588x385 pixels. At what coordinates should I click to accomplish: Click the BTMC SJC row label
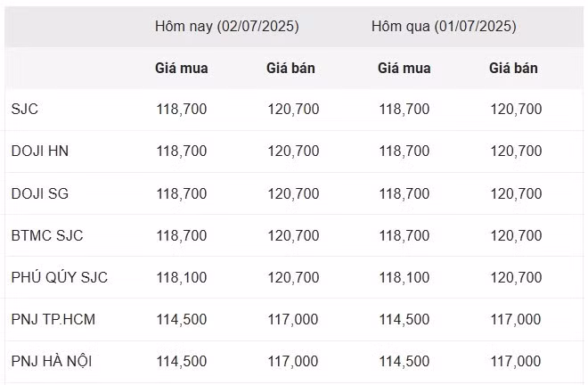[x=49, y=235]
